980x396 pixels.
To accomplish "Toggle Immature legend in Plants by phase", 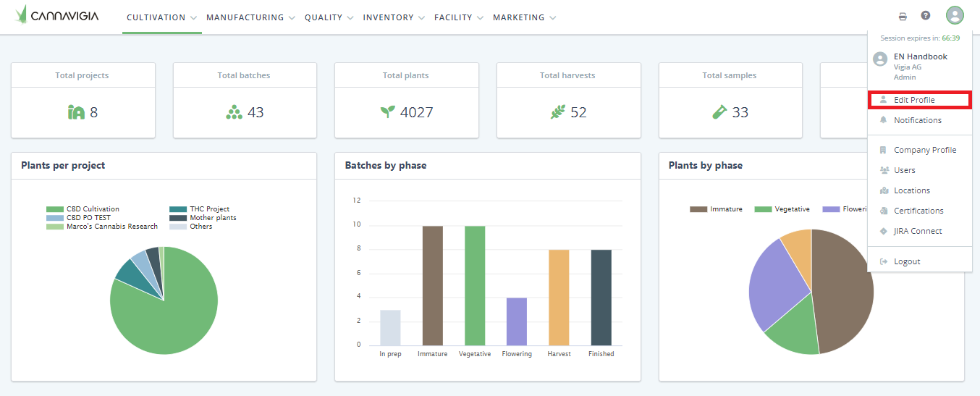I will (717, 209).
